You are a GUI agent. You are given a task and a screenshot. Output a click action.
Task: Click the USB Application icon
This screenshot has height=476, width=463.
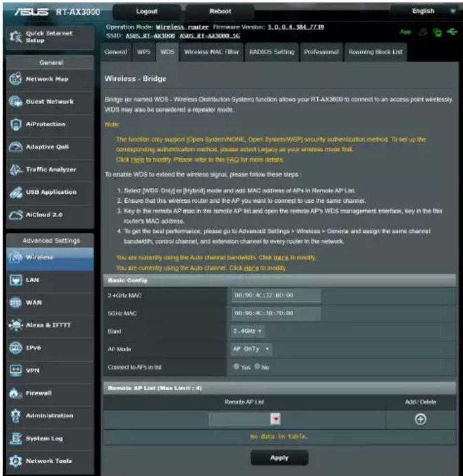[16, 192]
